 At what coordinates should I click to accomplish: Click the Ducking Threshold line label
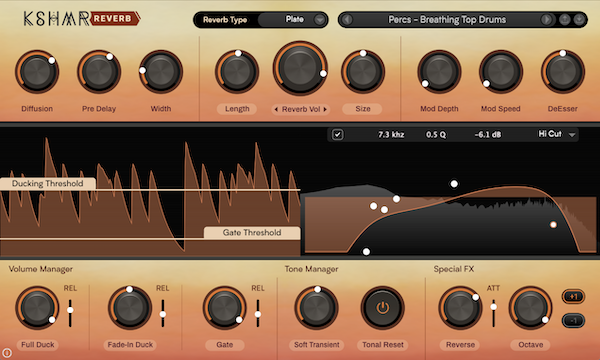47,184
